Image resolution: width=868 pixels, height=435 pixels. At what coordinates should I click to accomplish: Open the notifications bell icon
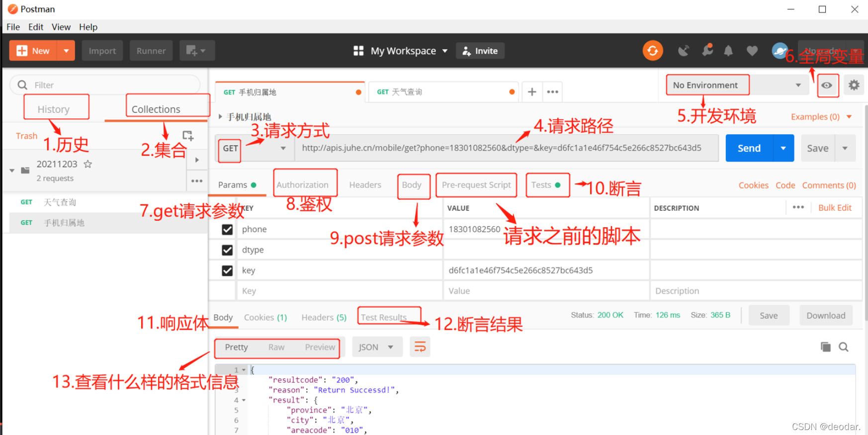pos(728,51)
